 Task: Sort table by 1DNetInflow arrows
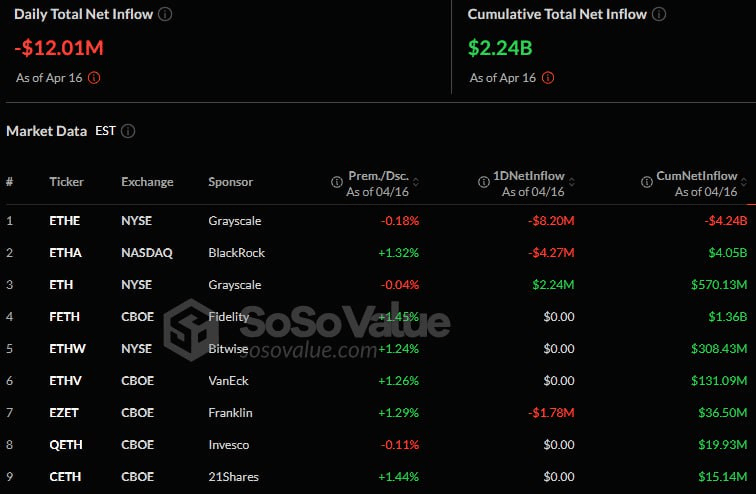pos(572,182)
